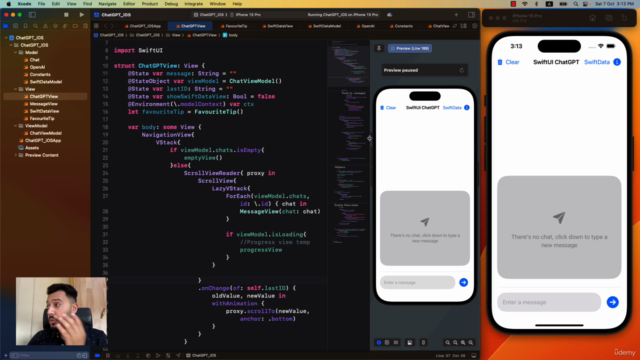This screenshot has width=640, height=360.
Task: Open canvas device settings
Action: [410, 342]
